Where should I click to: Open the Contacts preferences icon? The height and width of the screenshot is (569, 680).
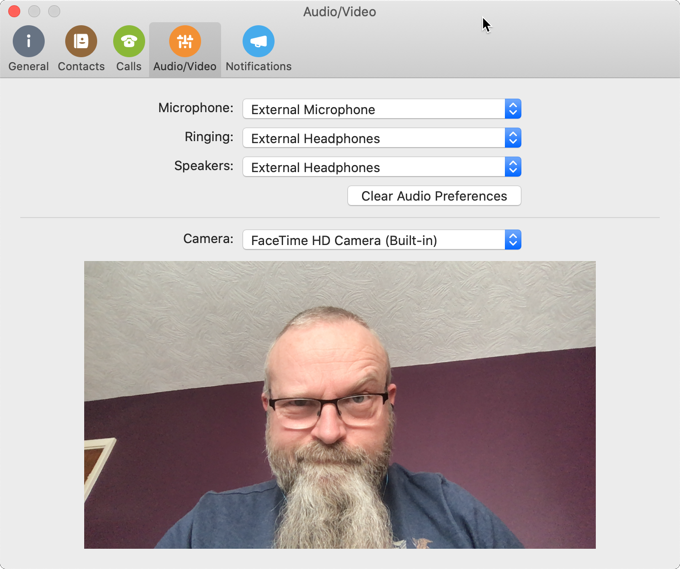click(x=81, y=41)
